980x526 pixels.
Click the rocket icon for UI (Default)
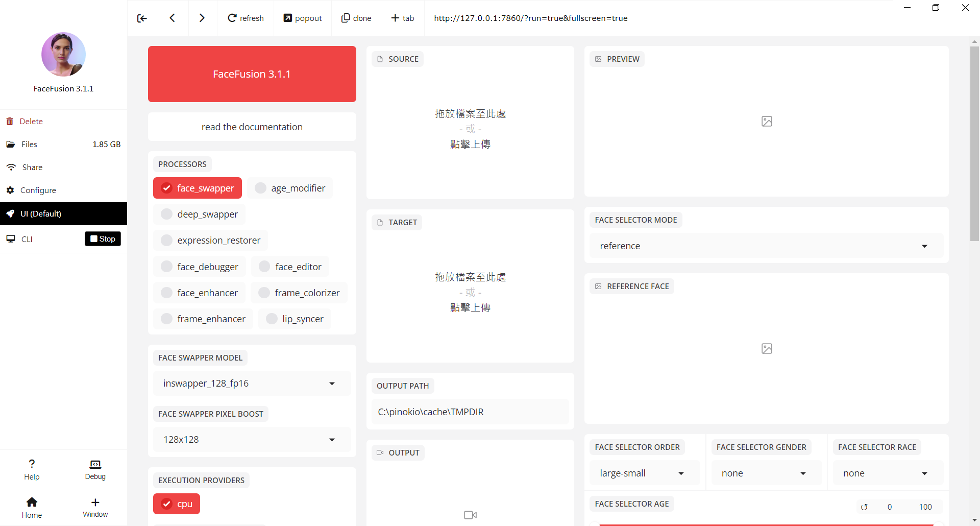[10, 213]
